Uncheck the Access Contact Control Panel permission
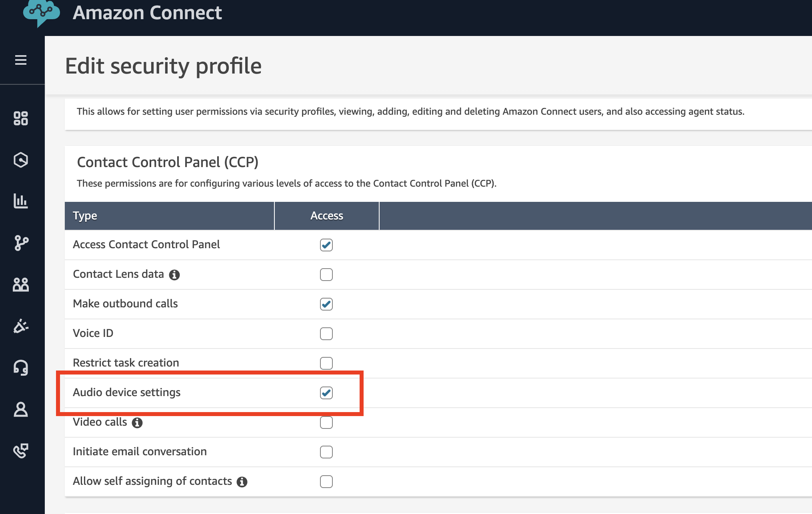Screen dimensions: 812x514 tap(326, 245)
